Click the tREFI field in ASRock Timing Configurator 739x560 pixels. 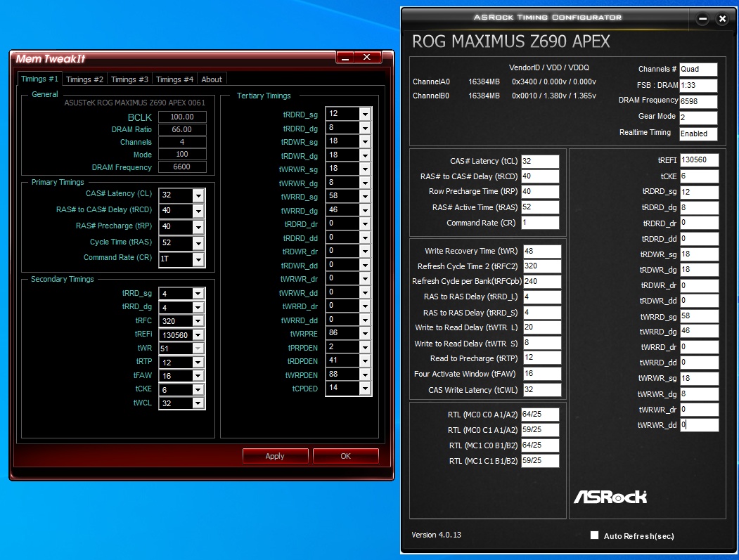pos(700,160)
